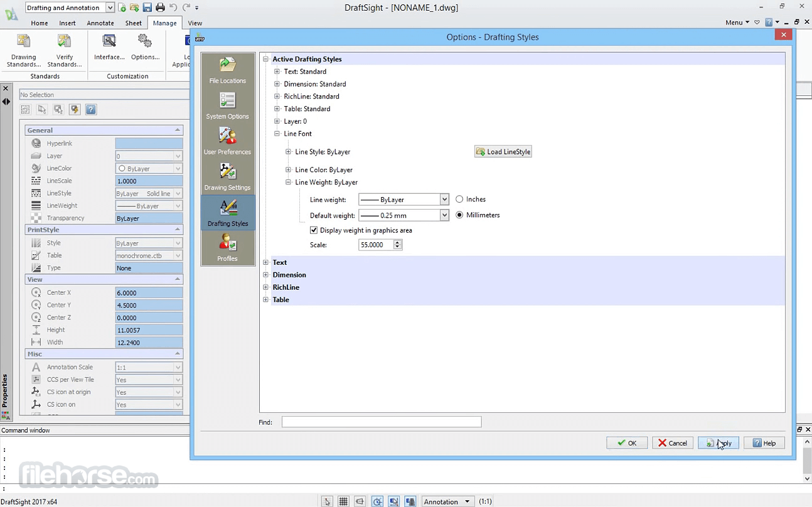The image size is (812, 507).
Task: Expand the RichLine section at bottom of tree
Action: 265,287
